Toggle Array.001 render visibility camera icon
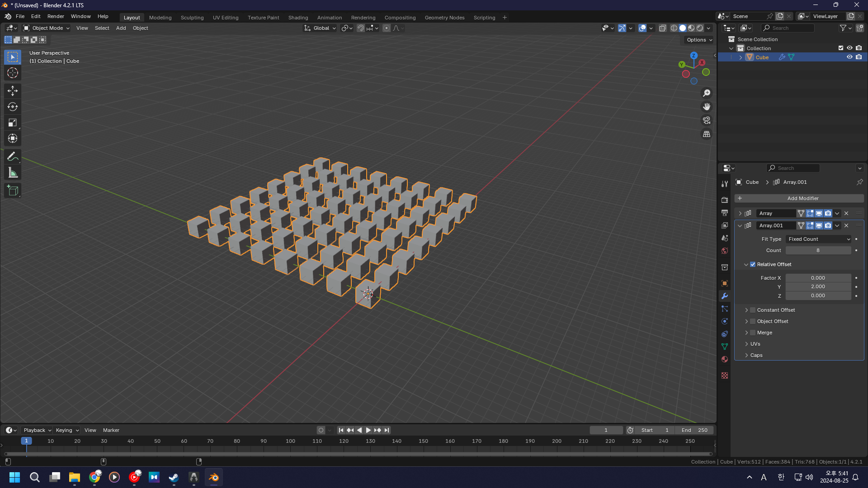This screenshot has width=868, height=488. 828,225
